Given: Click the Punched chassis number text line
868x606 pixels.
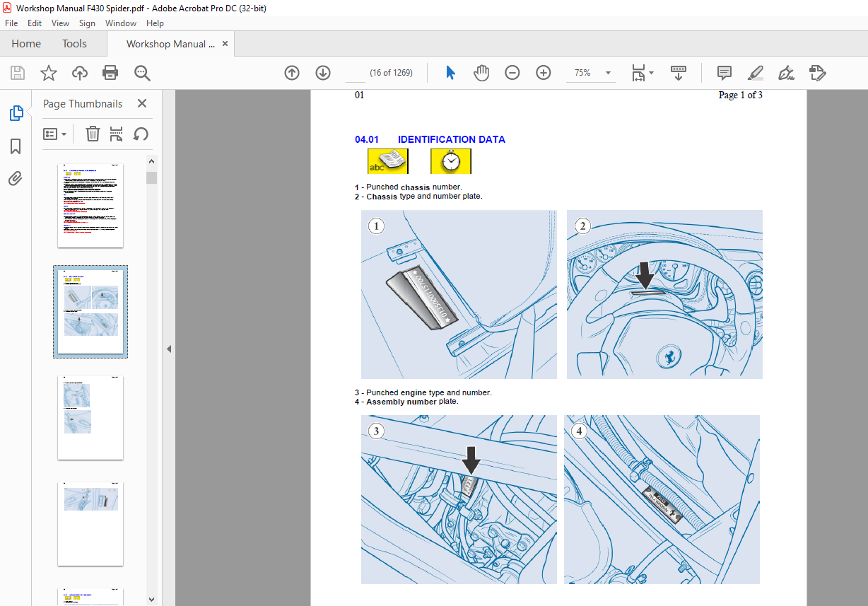Looking at the screenshot, I should [409, 187].
